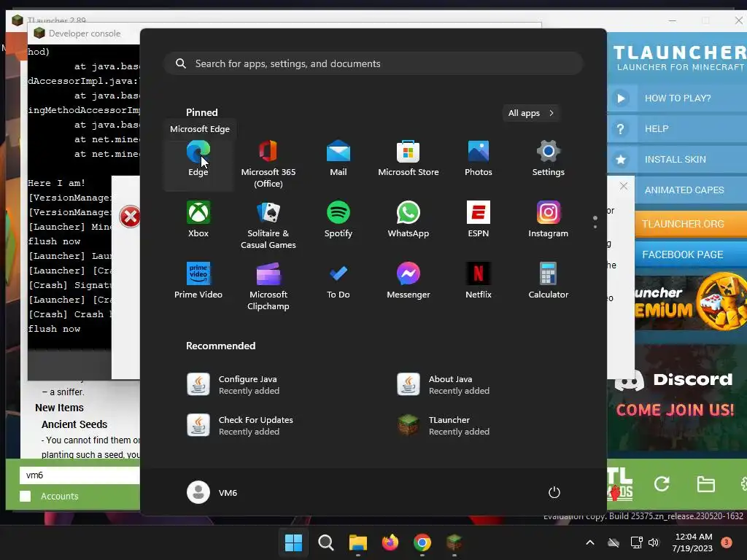Show hidden system tray icons
Viewport: 747px width, 560px height.
coord(589,542)
